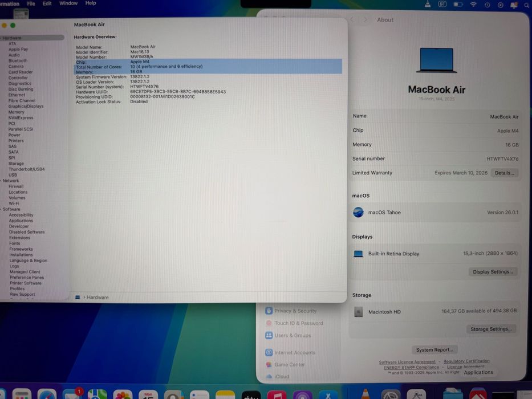This screenshot has height=399, width=532.
Task: Open Podcasts from the Dock
Action: tap(303, 395)
